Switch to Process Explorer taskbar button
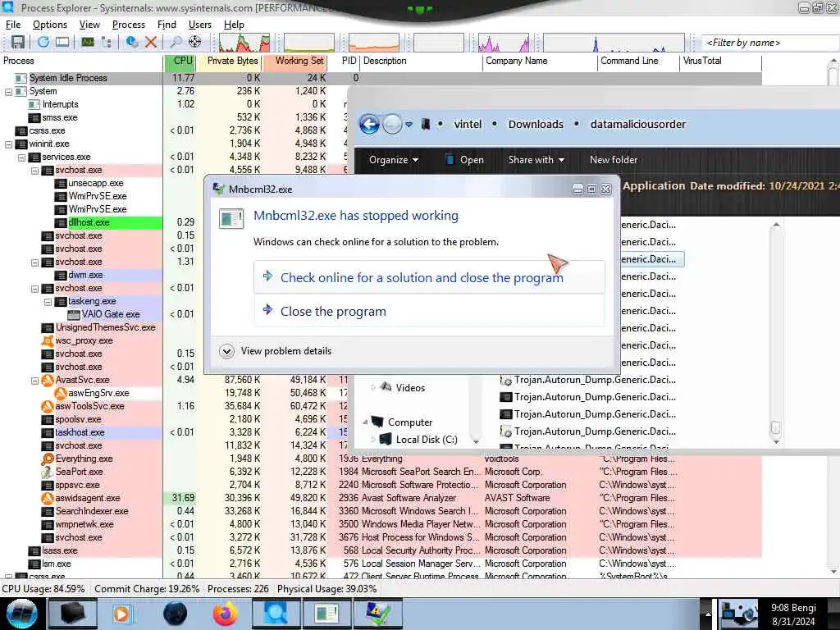Viewport: 840px width, 630px height. (x=276, y=614)
